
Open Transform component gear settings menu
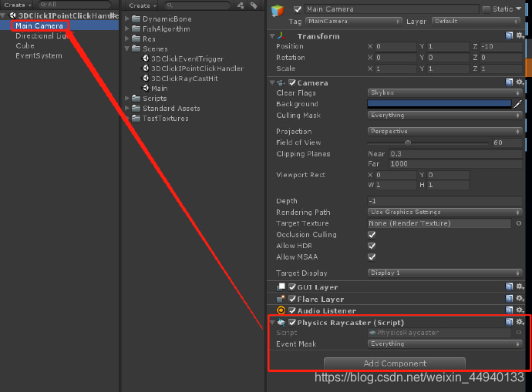(520, 35)
